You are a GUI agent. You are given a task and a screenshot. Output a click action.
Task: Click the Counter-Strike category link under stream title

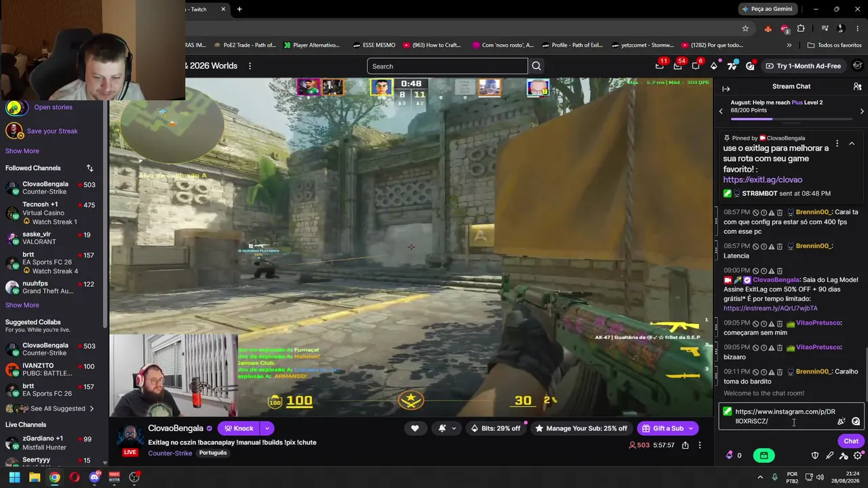point(170,453)
